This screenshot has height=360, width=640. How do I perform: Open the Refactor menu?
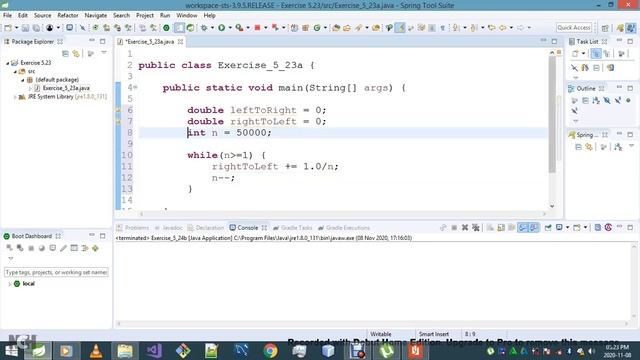[68, 16]
